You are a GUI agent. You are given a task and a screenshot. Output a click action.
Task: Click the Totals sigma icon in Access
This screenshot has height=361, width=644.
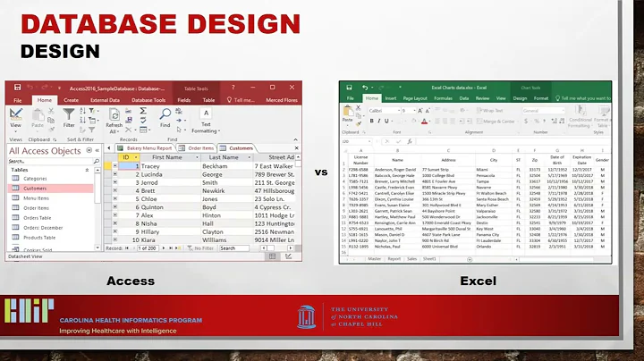click(x=143, y=111)
